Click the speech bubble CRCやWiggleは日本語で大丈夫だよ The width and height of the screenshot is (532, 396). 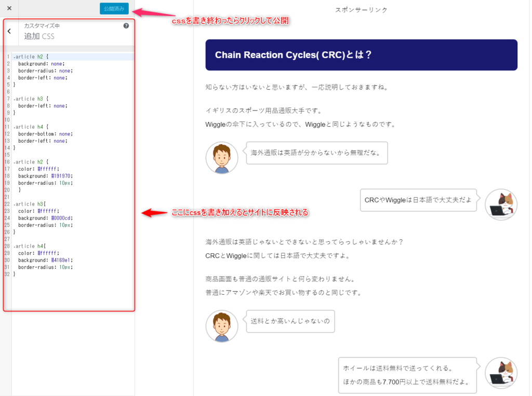(x=420, y=200)
